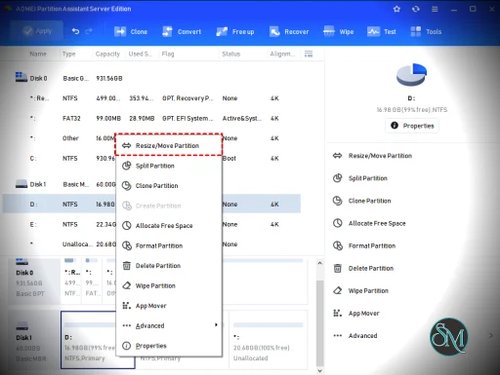This screenshot has height=375, width=500.
Task: Click the star icon in title bar
Action: (397, 9)
